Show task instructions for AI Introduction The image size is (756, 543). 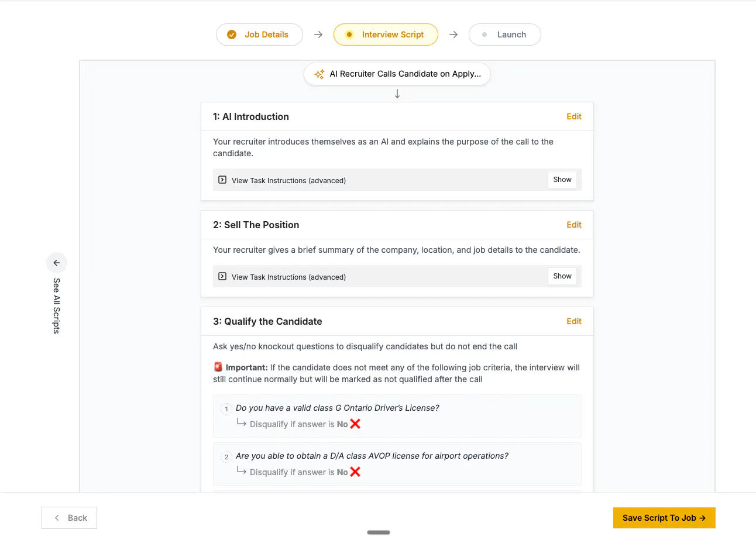tap(562, 180)
